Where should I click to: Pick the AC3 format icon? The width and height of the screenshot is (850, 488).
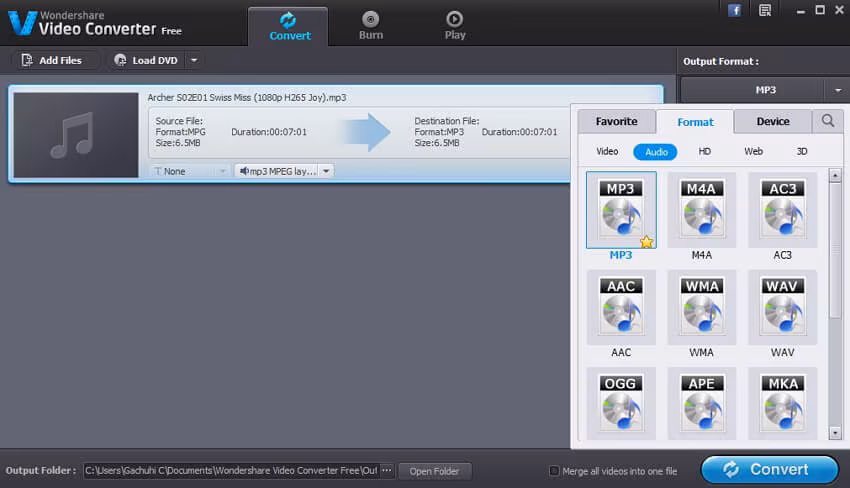(782, 210)
